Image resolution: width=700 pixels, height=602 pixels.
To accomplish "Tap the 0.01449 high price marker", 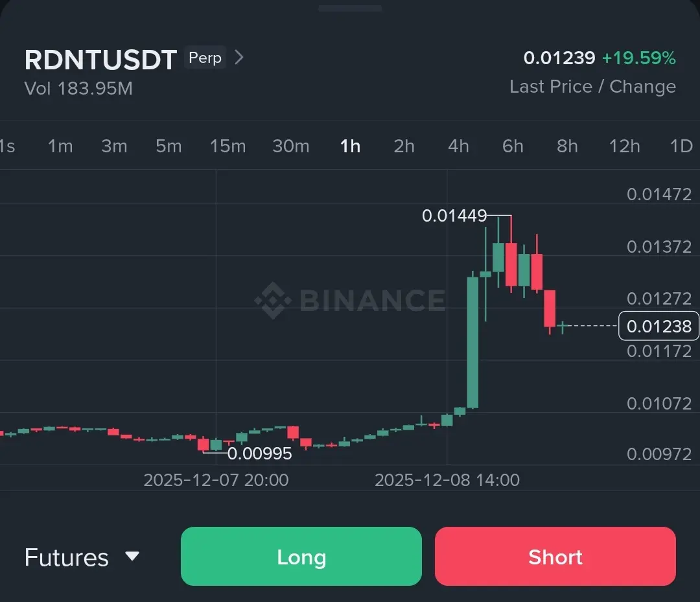I will [x=454, y=216].
